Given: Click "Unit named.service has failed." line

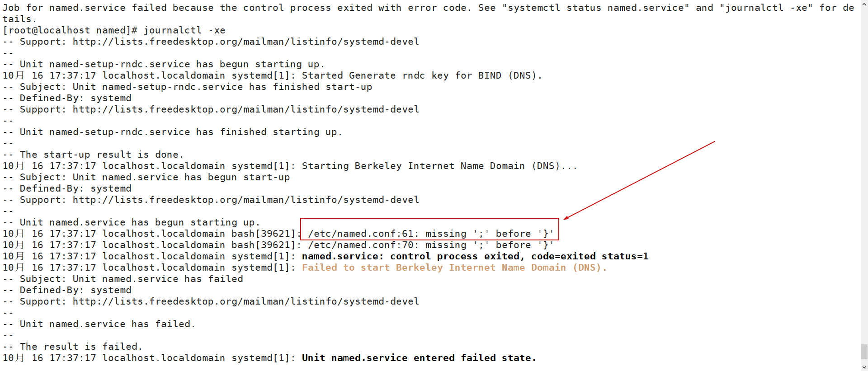Looking at the screenshot, I should 107,324.
